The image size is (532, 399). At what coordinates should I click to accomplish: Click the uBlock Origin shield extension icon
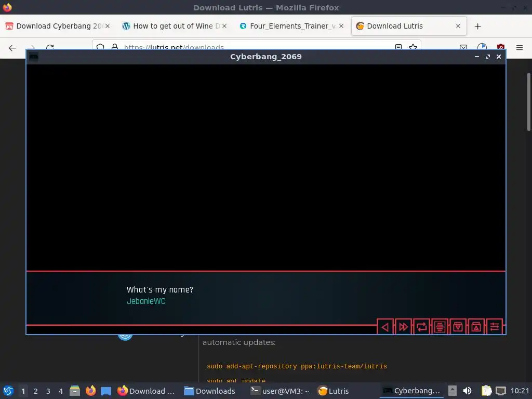pos(501,47)
